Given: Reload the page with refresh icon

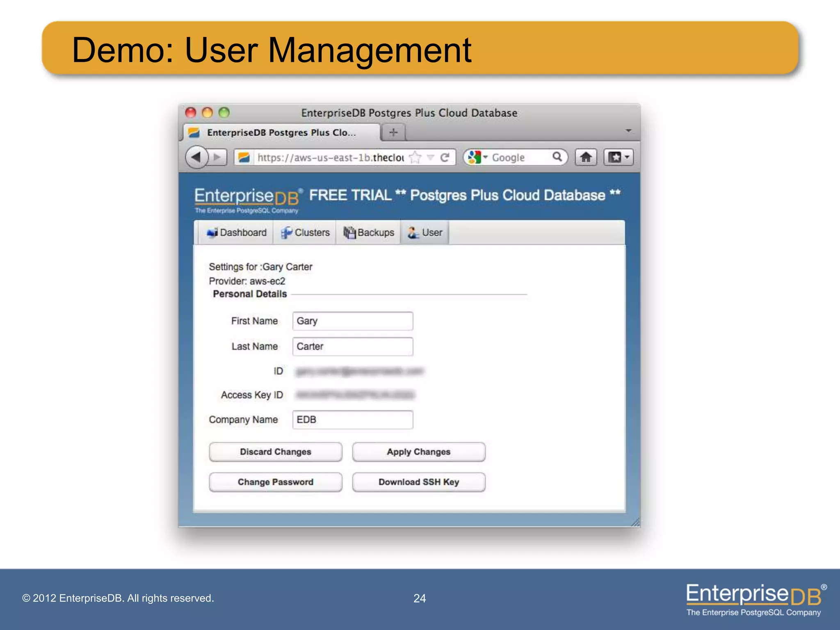Looking at the screenshot, I should 445,157.
